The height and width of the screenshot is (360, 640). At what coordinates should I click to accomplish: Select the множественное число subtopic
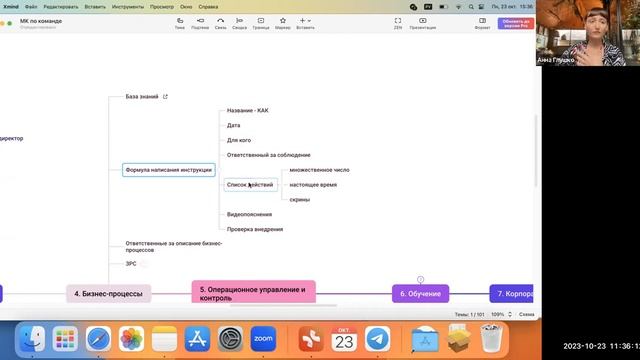tap(320, 170)
